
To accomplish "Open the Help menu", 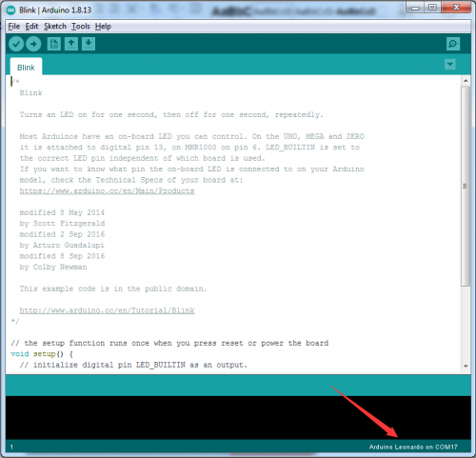I will [103, 27].
